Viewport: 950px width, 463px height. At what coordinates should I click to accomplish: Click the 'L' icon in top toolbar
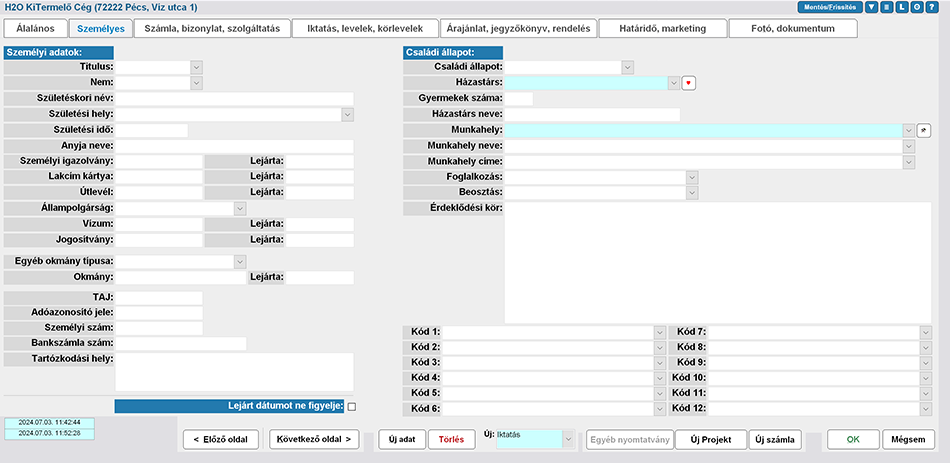click(x=902, y=7)
